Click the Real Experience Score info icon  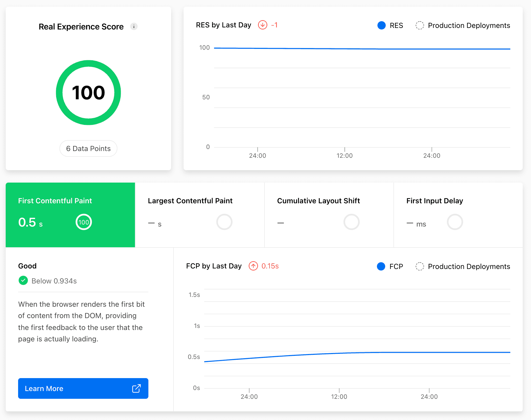pyautogui.click(x=134, y=26)
